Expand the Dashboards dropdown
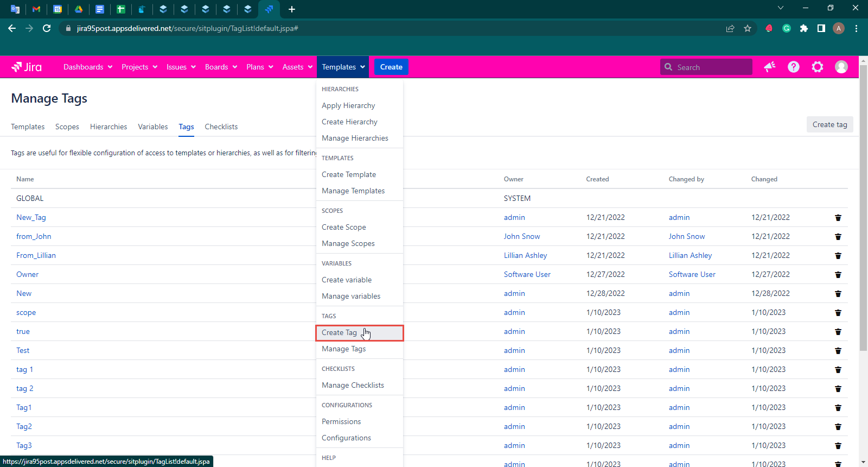The image size is (868, 467). pyautogui.click(x=87, y=67)
